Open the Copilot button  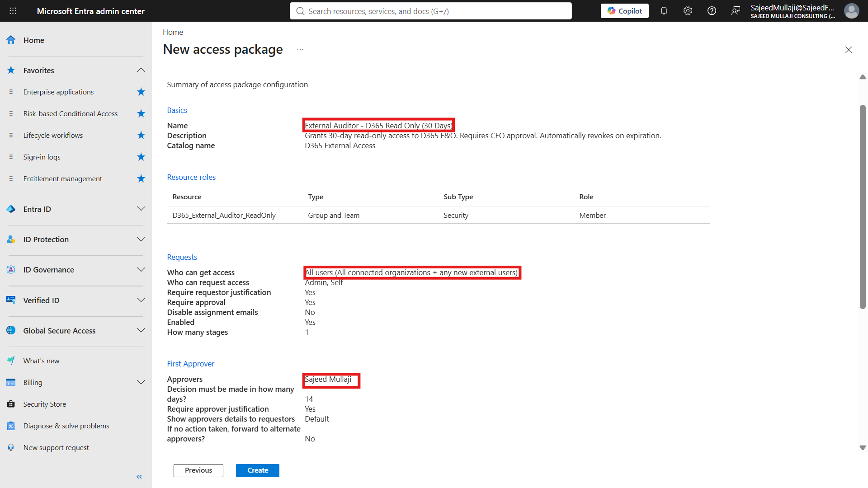tap(624, 11)
